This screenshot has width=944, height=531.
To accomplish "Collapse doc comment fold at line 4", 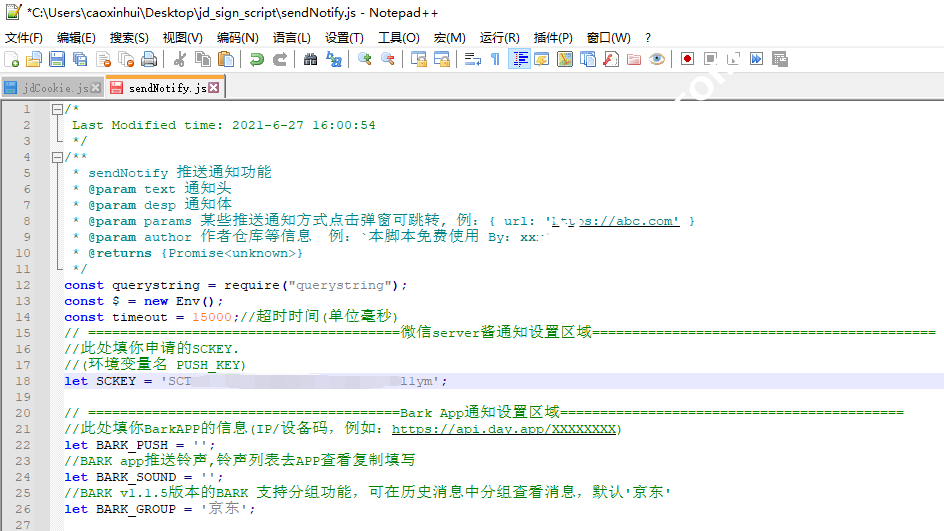I will click(x=57, y=157).
